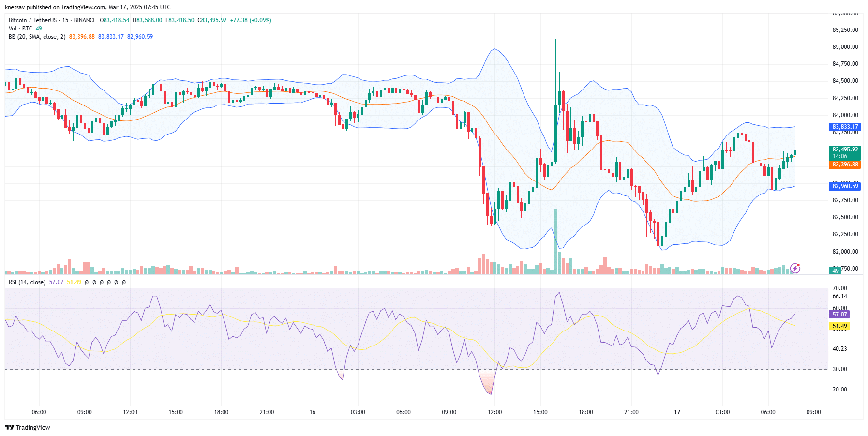868x436 pixels.
Task: Select the RSI (14, close) indicator label
Action: click(27, 282)
